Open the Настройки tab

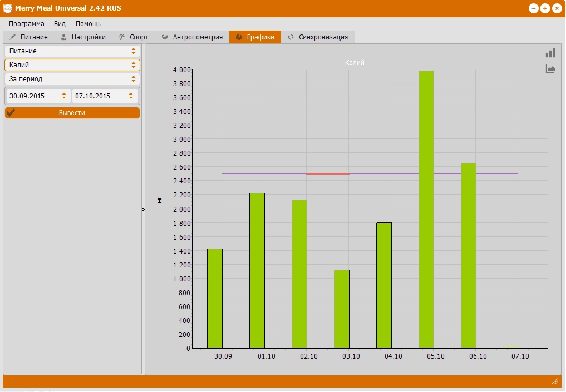(x=83, y=37)
